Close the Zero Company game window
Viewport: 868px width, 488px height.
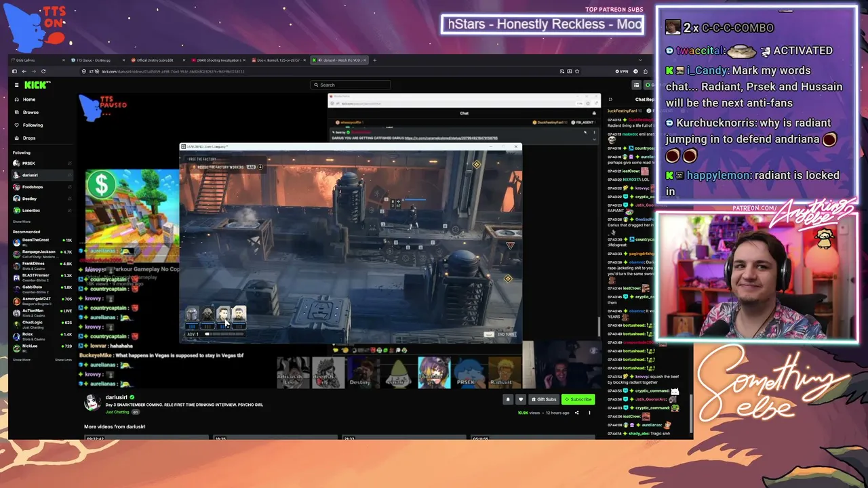(516, 146)
